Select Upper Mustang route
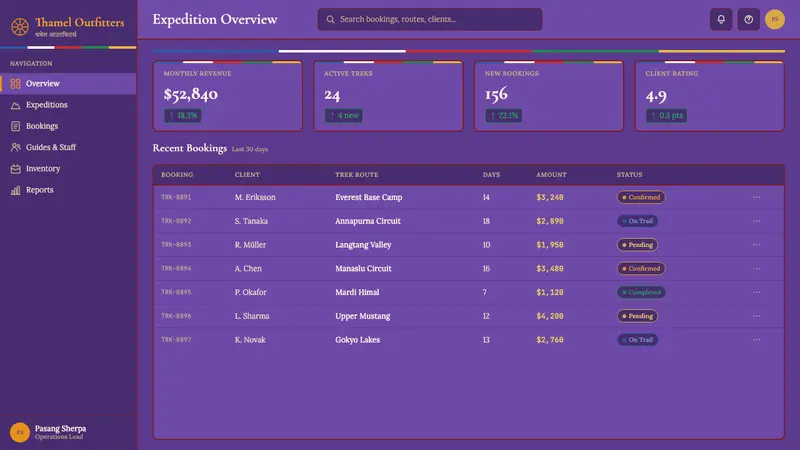 (363, 316)
